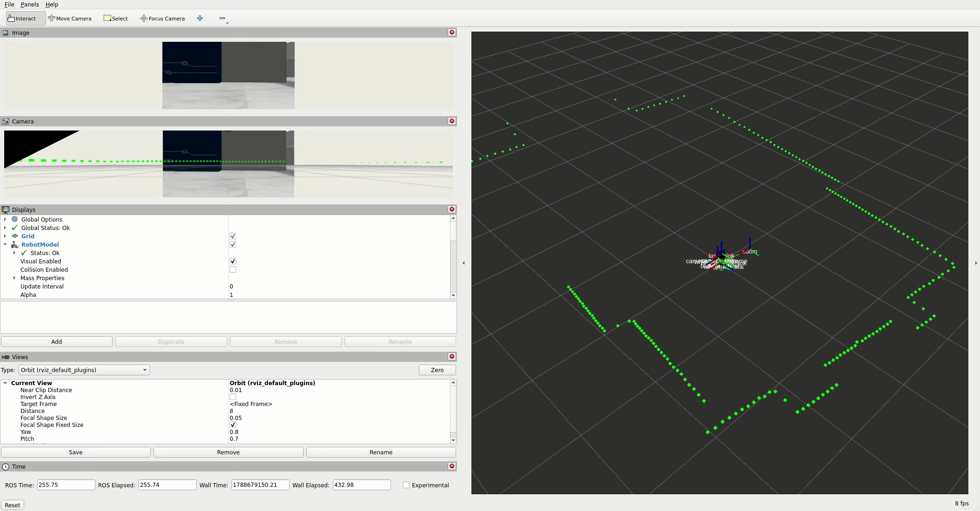
Task: Open the Panels menu
Action: 30,4
